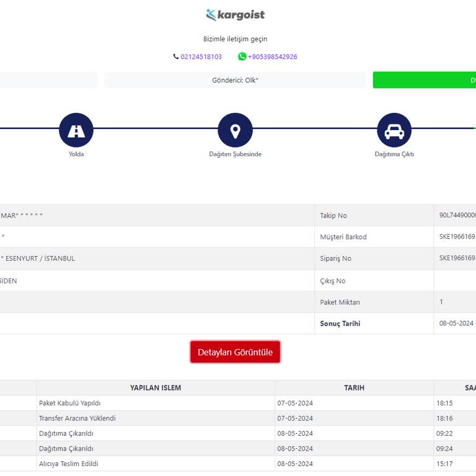Click the Sipariş No label
Image resolution: width=476 pixels, height=476 pixels.
click(x=335, y=258)
